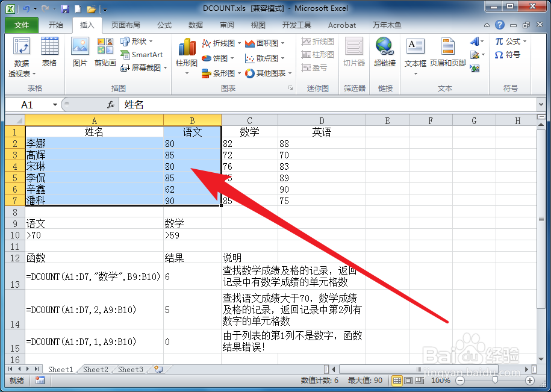Switch to the 开发工具 Developer tab

coord(297,25)
